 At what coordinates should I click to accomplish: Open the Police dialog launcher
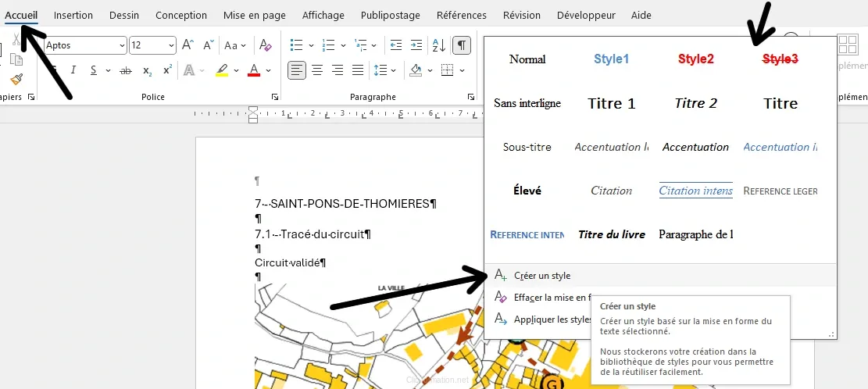[x=275, y=97]
